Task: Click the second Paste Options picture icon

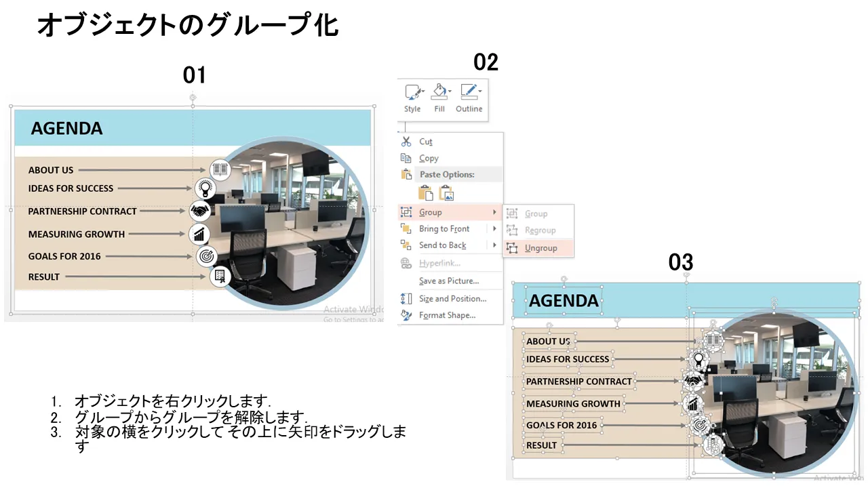Action: point(446,192)
